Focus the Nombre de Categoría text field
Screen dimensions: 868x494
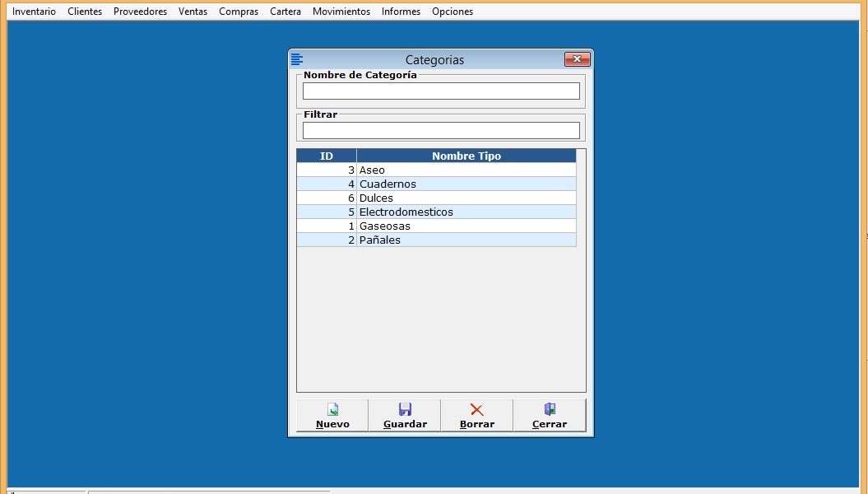tap(441, 91)
